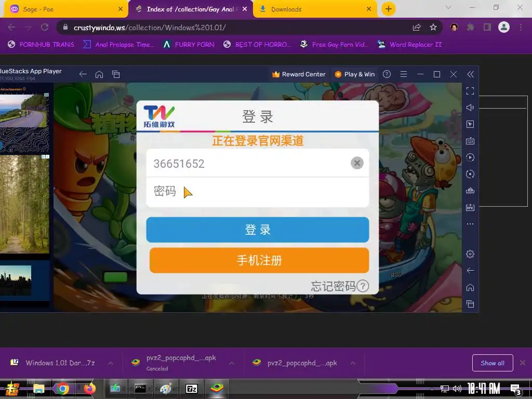
Task: Click the 忘记密码 forgot password link
Action: tap(340, 286)
